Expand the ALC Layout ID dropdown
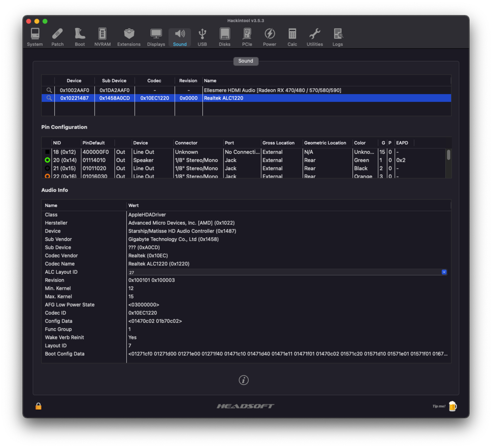Screen dimensions: 492x448 point(444,272)
